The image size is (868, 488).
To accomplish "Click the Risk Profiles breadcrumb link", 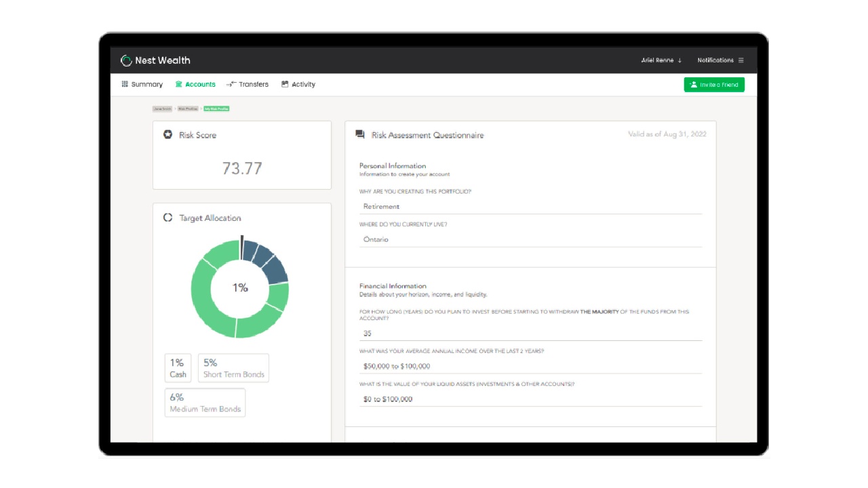I will 188,108.
